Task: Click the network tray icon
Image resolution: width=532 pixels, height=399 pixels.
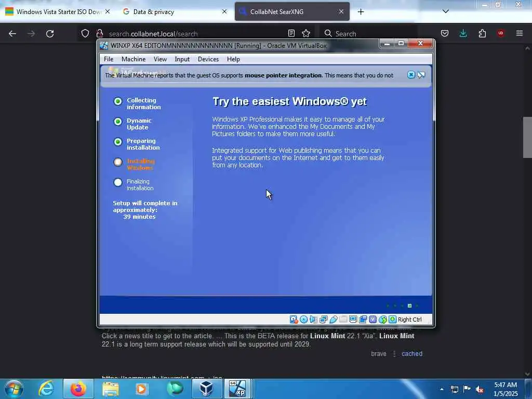Action: tap(455, 389)
